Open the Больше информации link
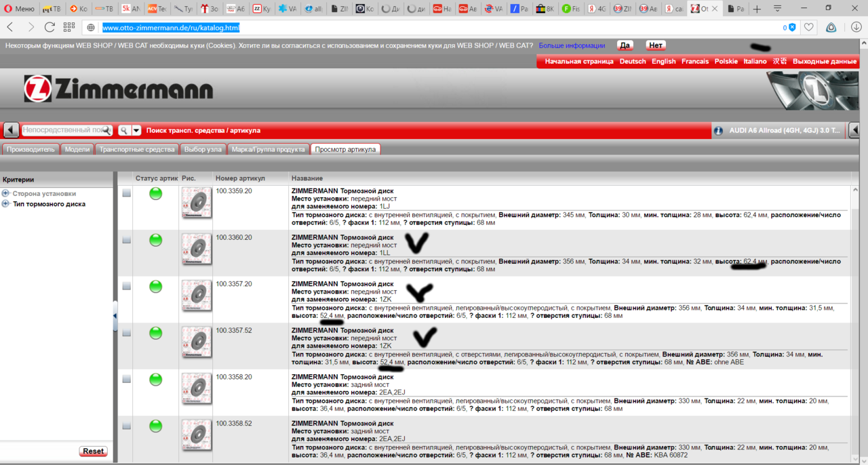 pos(572,45)
